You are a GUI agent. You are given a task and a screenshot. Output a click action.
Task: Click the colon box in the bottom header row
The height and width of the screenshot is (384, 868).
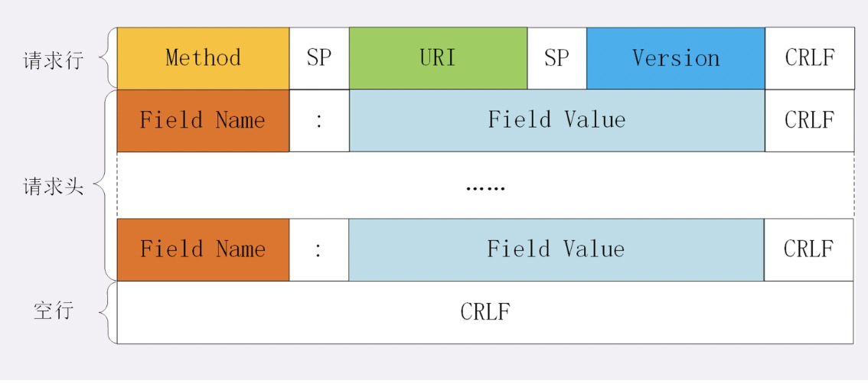coord(319,249)
